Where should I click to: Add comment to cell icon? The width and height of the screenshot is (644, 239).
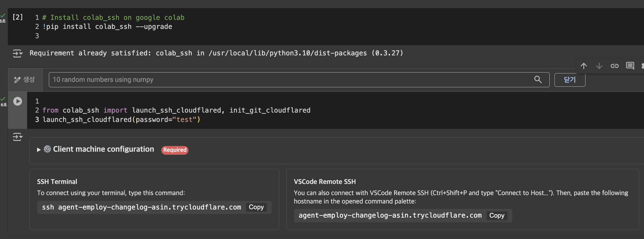point(630,66)
